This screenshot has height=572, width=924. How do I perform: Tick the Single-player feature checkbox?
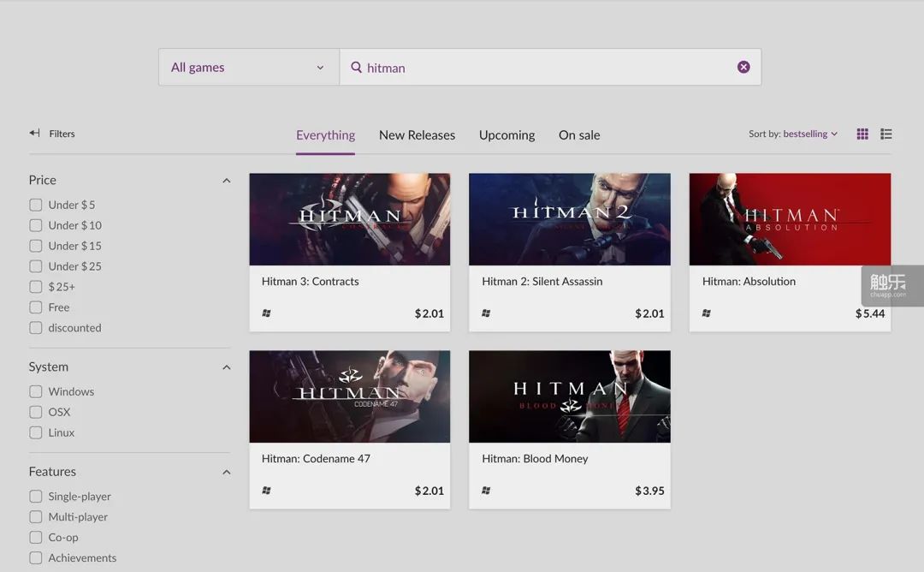point(36,497)
